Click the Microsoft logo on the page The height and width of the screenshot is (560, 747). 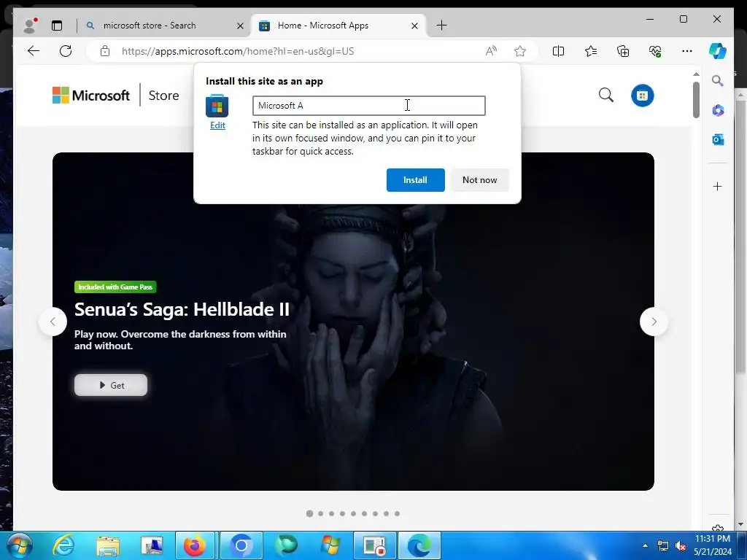91,96
